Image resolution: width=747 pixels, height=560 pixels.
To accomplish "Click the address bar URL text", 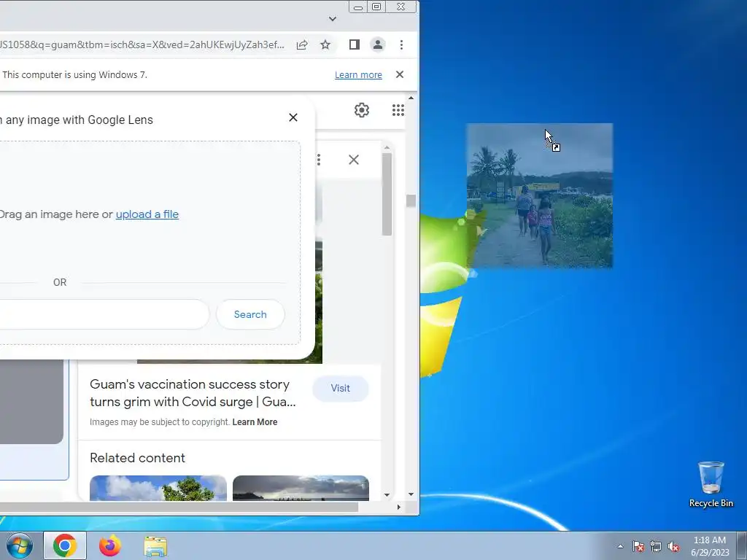I will 142,44.
